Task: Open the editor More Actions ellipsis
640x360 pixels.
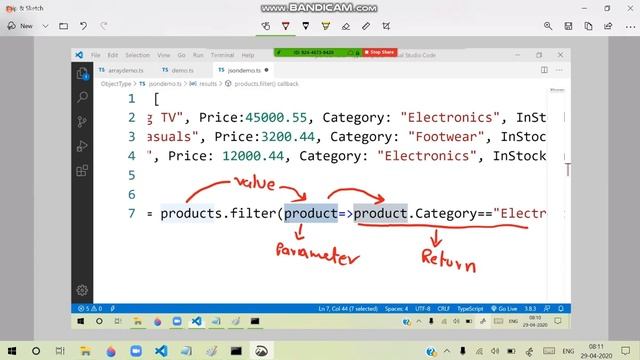Action: 559,70
